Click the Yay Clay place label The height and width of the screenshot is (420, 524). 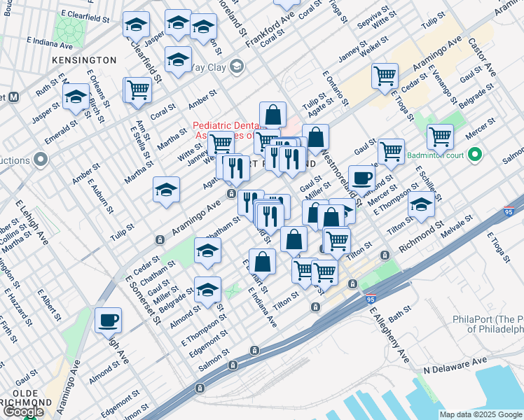coord(209,67)
